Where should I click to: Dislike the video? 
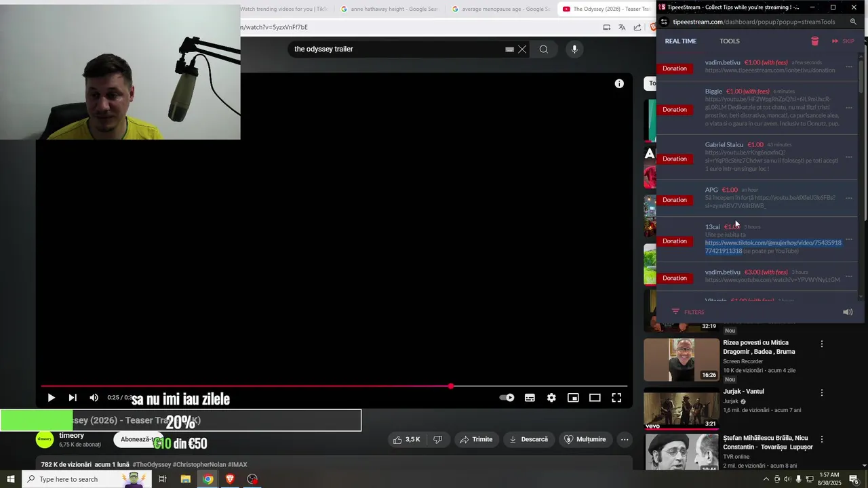tap(438, 439)
